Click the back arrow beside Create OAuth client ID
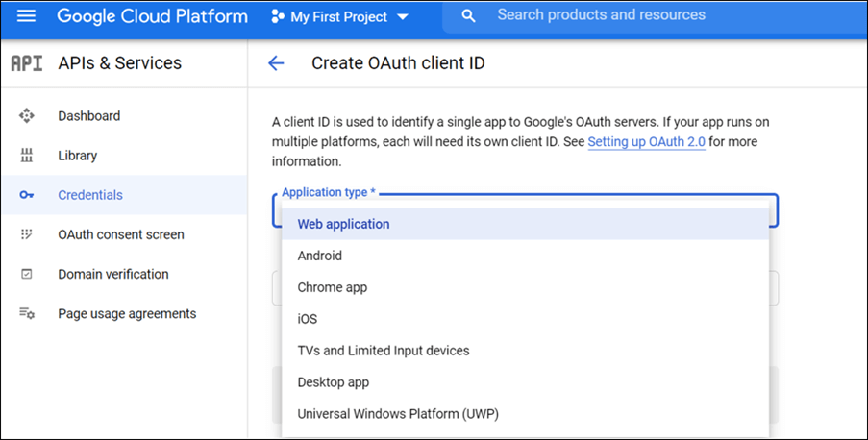Image resolution: width=868 pixels, height=440 pixels. 276,63
